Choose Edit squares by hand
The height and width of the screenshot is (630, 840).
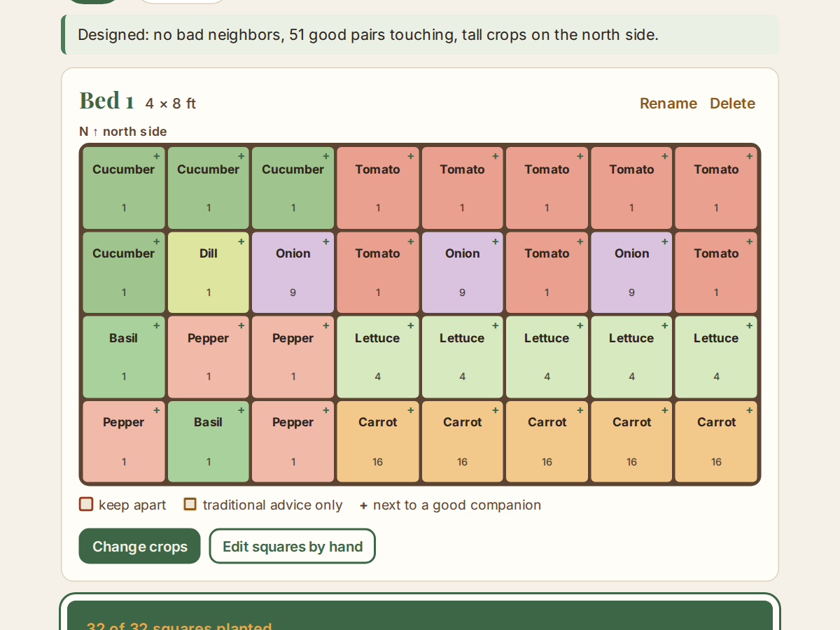[x=293, y=546]
